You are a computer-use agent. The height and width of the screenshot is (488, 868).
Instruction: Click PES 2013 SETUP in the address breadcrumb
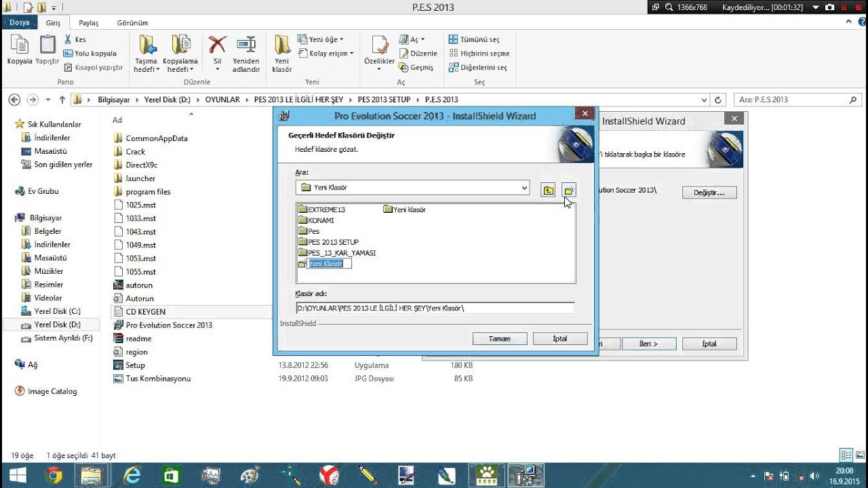(384, 100)
